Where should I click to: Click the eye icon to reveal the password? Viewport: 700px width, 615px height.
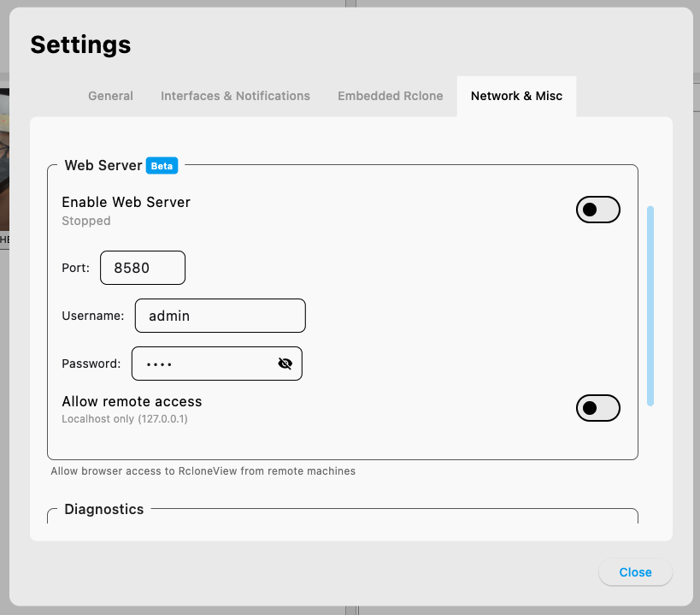point(285,363)
